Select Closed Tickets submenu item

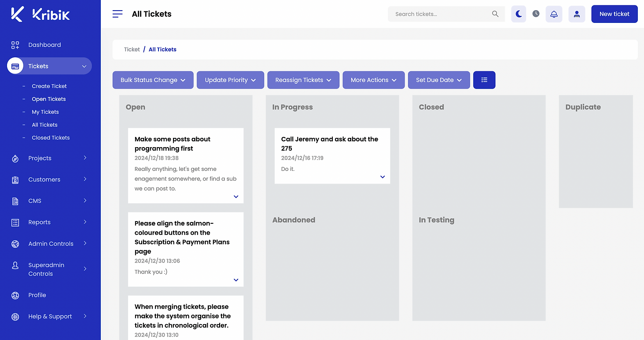pos(51,138)
